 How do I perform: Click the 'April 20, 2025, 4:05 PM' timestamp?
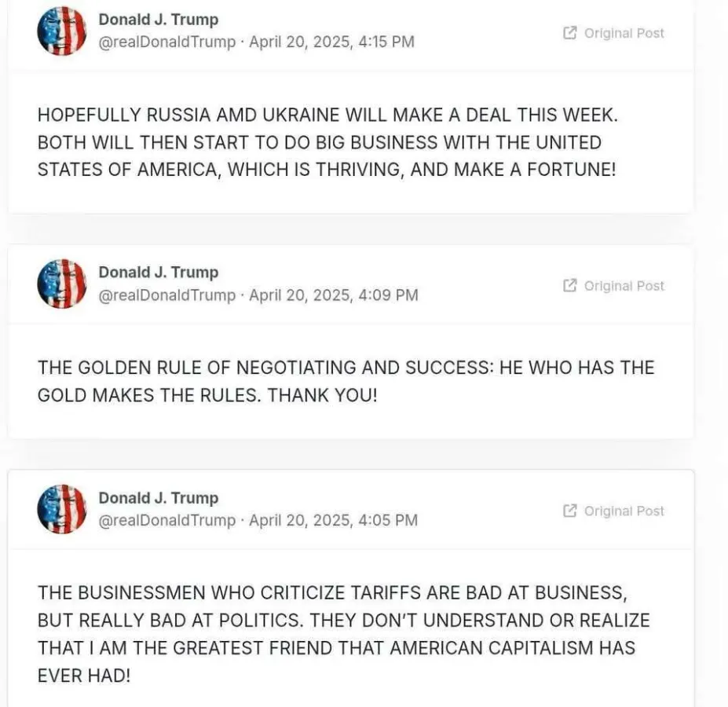click(333, 520)
